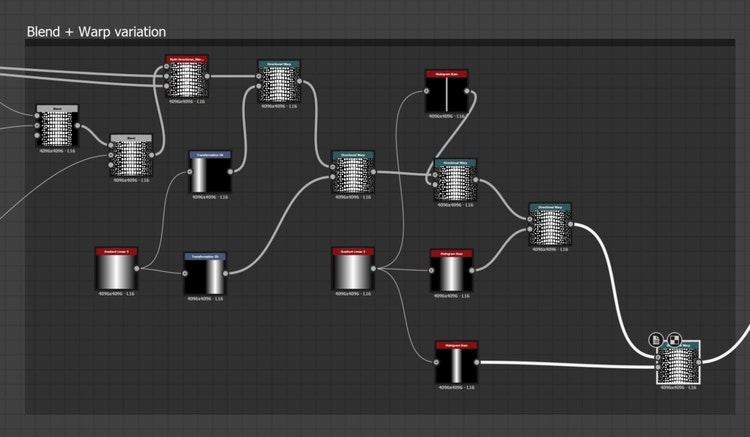Select the Directional Warp node fed by the wide-gradient Histogram Scan
Image resolution: width=750 pixels, height=437 pixels.
(550, 224)
